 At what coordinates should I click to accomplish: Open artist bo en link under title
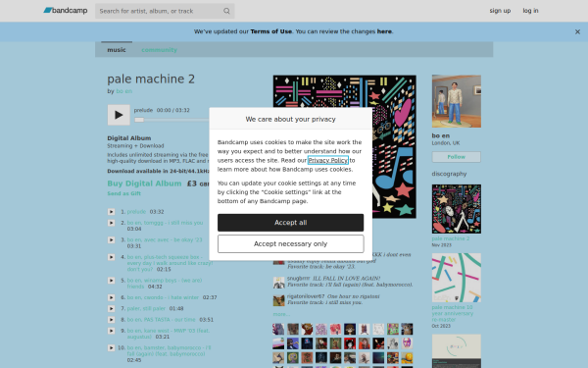(124, 91)
